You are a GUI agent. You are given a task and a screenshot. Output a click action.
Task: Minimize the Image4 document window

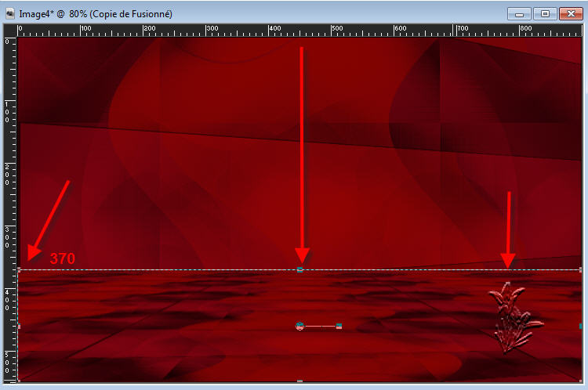tap(518, 13)
